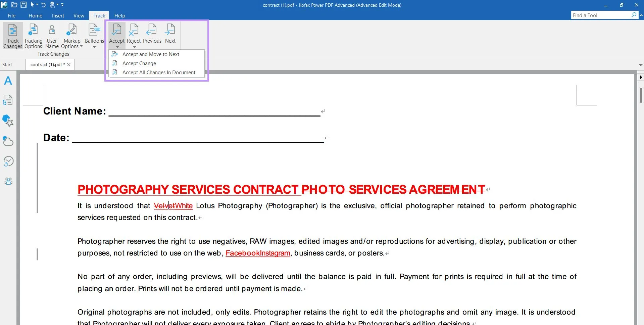The width and height of the screenshot is (644, 325).
Task: Click Accept Change in the menu
Action: 139,63
